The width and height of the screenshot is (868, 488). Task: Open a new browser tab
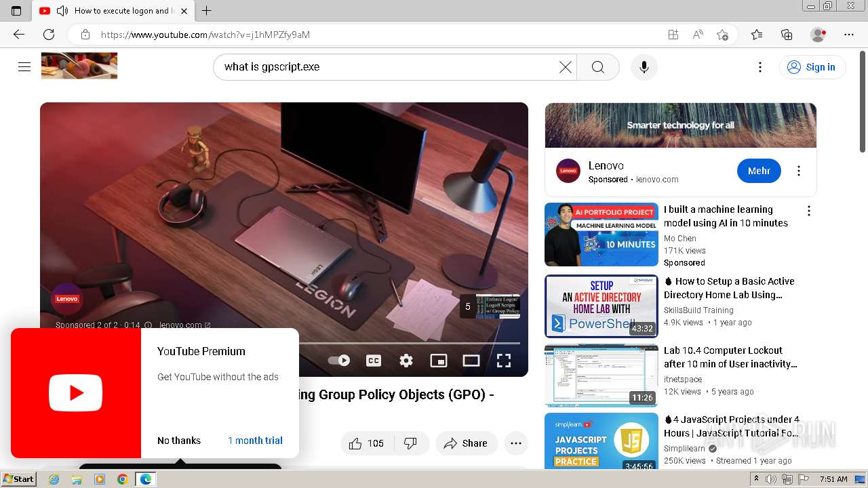click(x=207, y=11)
